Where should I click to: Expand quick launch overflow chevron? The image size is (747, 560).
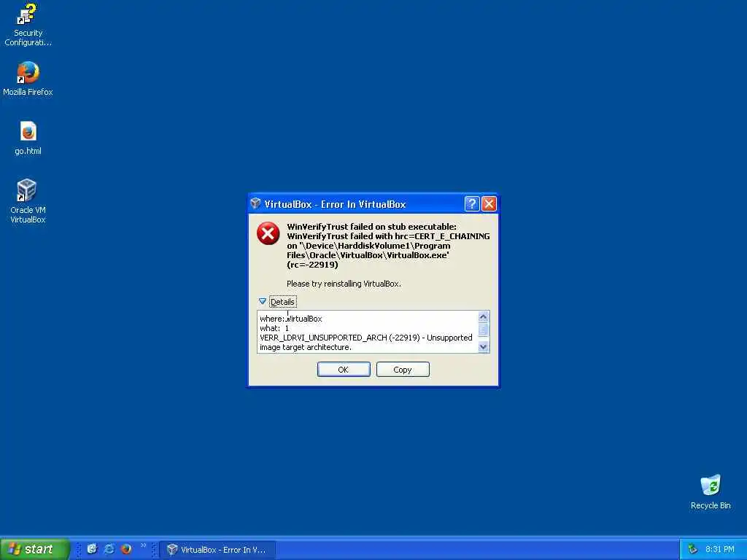144,545
